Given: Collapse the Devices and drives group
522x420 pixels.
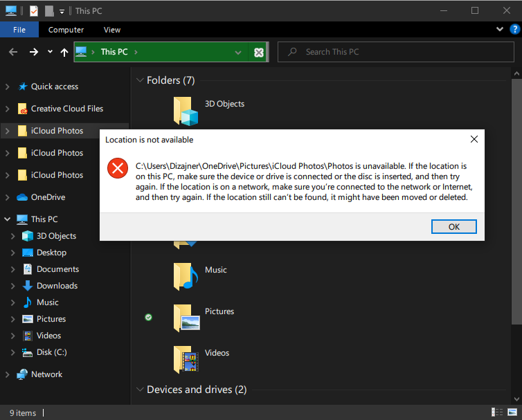Looking at the screenshot, I should [140, 389].
